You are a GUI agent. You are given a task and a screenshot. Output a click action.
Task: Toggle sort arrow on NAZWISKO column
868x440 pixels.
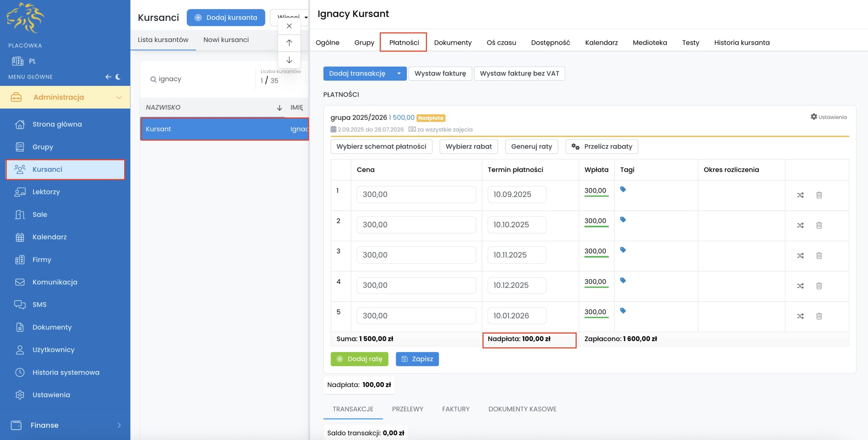coord(279,108)
